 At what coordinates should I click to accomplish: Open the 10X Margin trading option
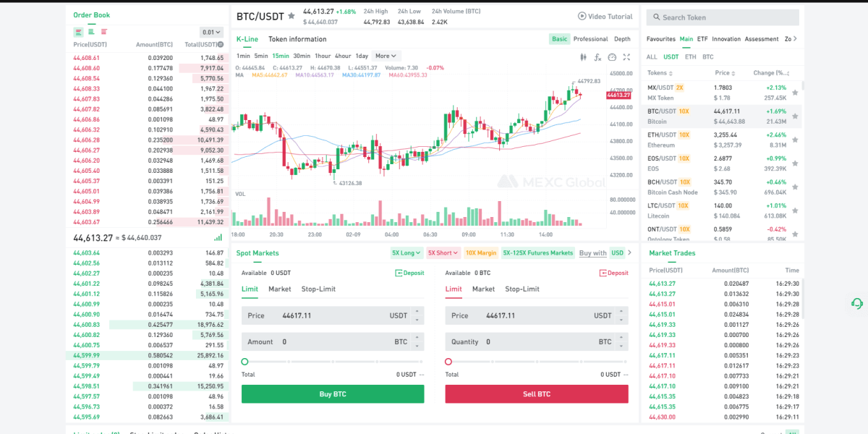(481, 252)
